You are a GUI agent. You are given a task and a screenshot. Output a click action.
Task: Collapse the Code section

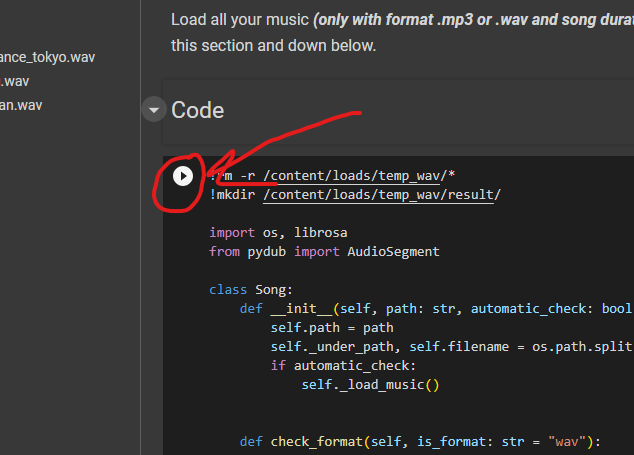click(153, 110)
